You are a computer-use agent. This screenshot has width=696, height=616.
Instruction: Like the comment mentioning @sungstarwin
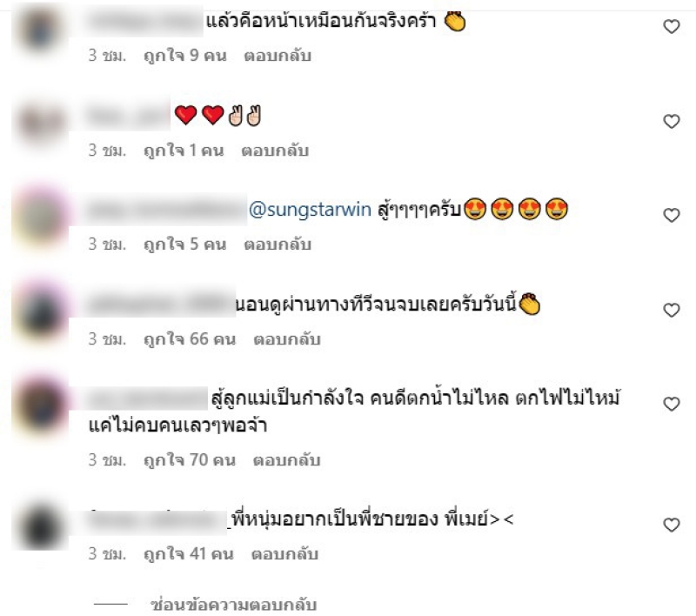pyautogui.click(x=672, y=215)
